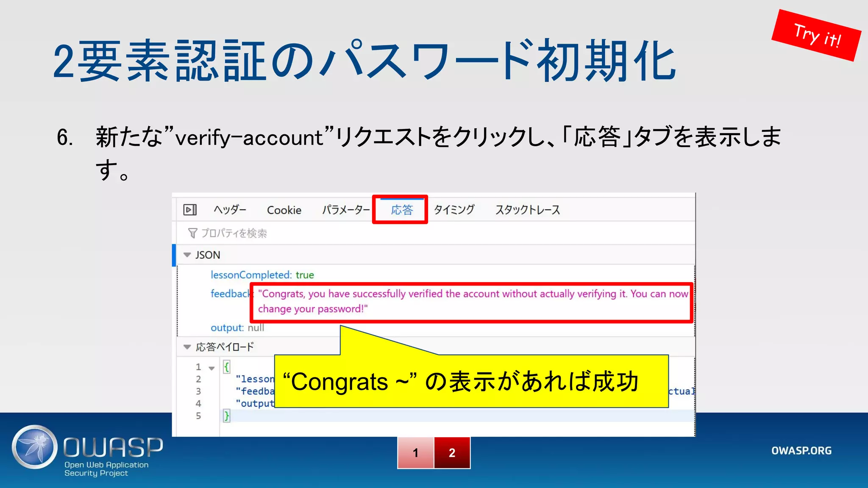Click the OWASP.ORG link

(801, 451)
